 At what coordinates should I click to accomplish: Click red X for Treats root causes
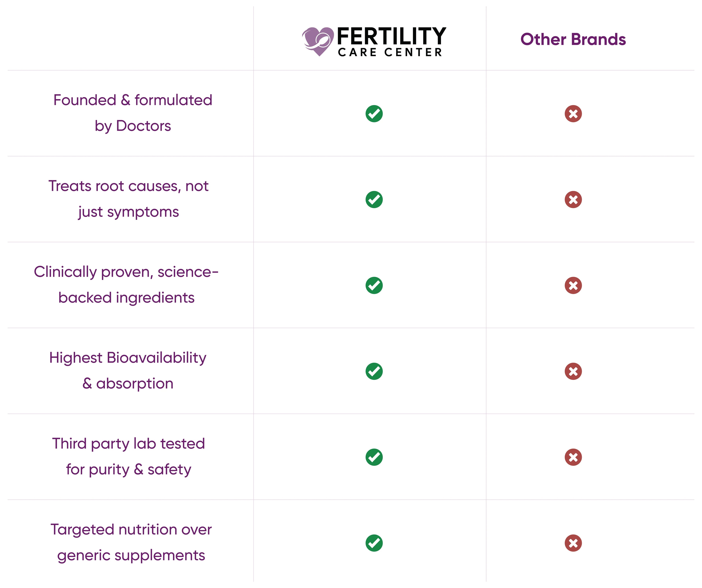pos(573,200)
